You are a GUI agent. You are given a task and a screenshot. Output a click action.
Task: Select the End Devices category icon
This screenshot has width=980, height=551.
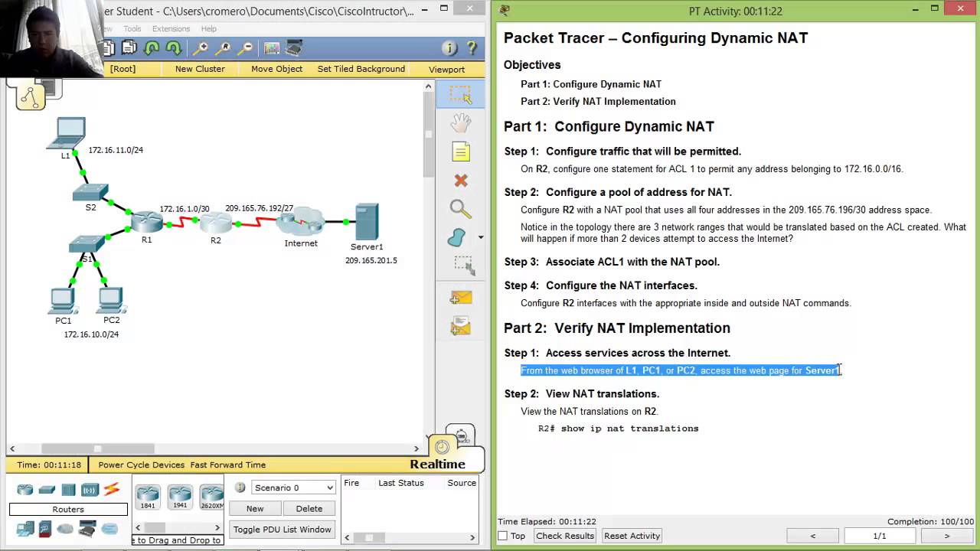(x=25, y=528)
